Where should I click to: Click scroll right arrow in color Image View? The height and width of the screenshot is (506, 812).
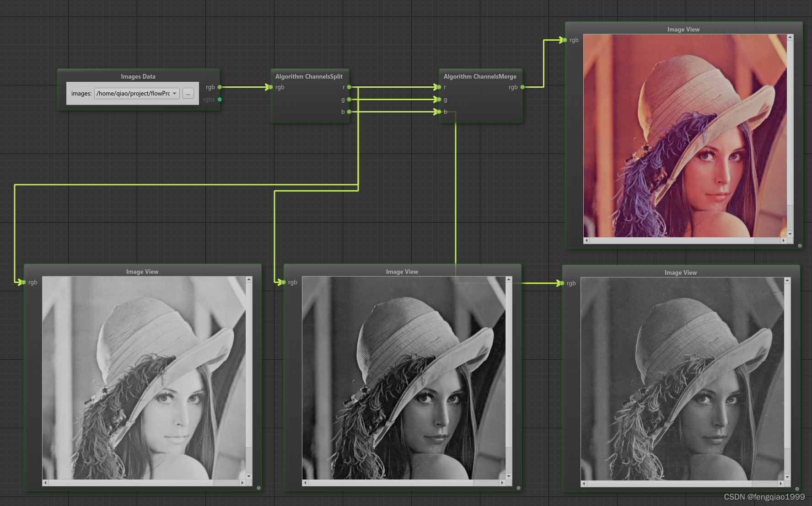tap(784, 240)
